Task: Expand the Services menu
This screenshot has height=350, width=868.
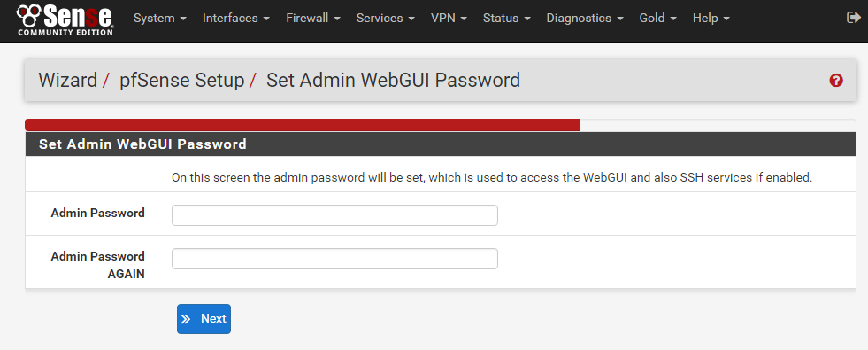Action: (x=386, y=19)
